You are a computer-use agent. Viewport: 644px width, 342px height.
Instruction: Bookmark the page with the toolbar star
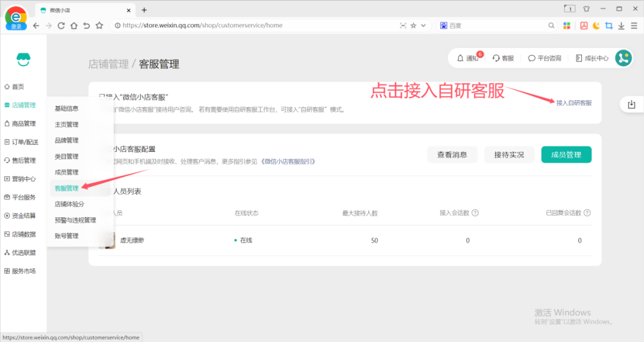[x=100, y=26]
